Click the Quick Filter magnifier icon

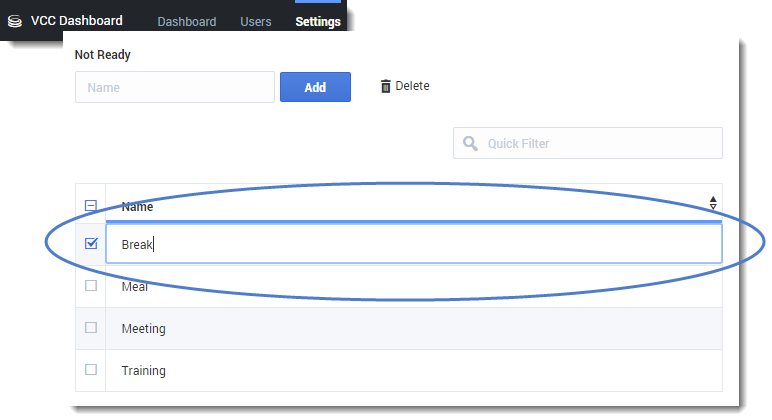coord(470,144)
